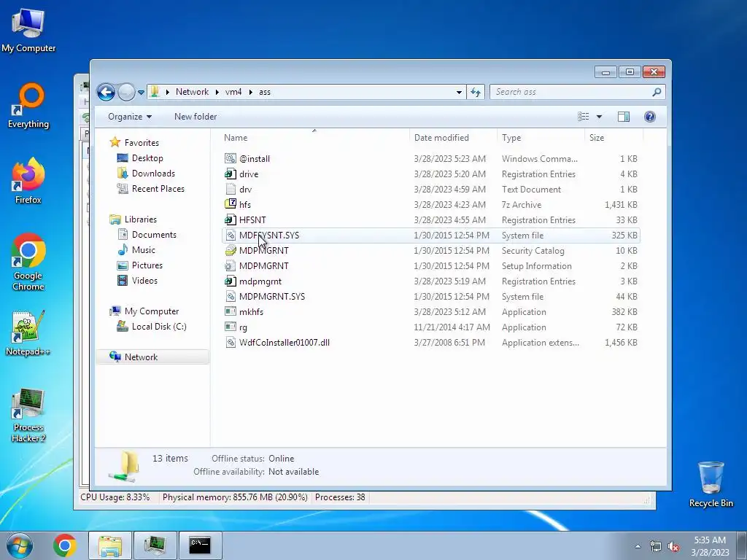Select the mdpmgrnt registry entries file
This screenshot has width=747, height=560.
pos(430,281)
